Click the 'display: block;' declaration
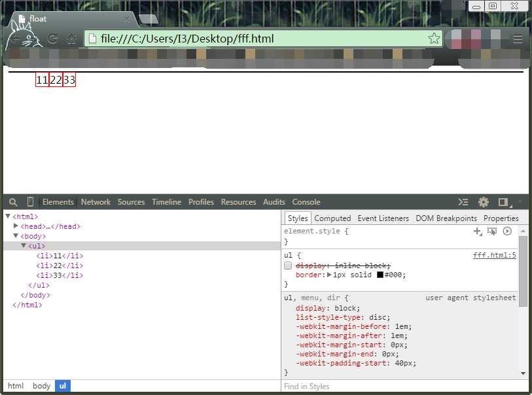 tap(328, 309)
